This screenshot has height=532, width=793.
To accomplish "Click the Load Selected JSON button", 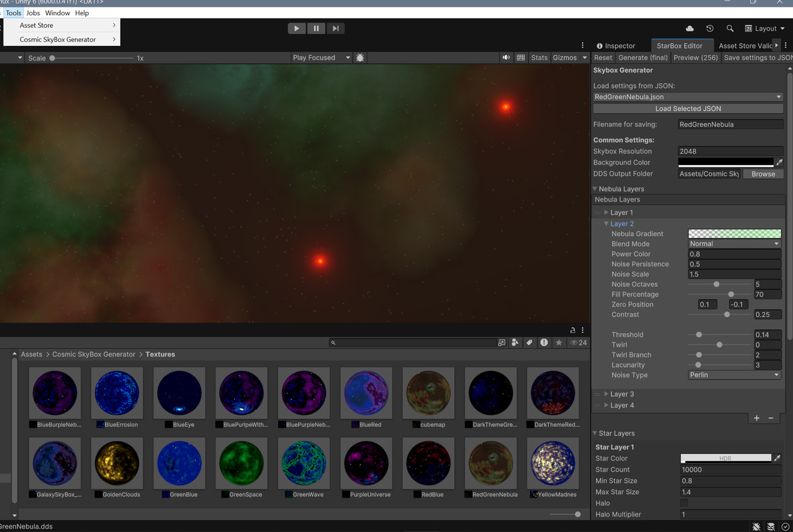I will [x=688, y=108].
